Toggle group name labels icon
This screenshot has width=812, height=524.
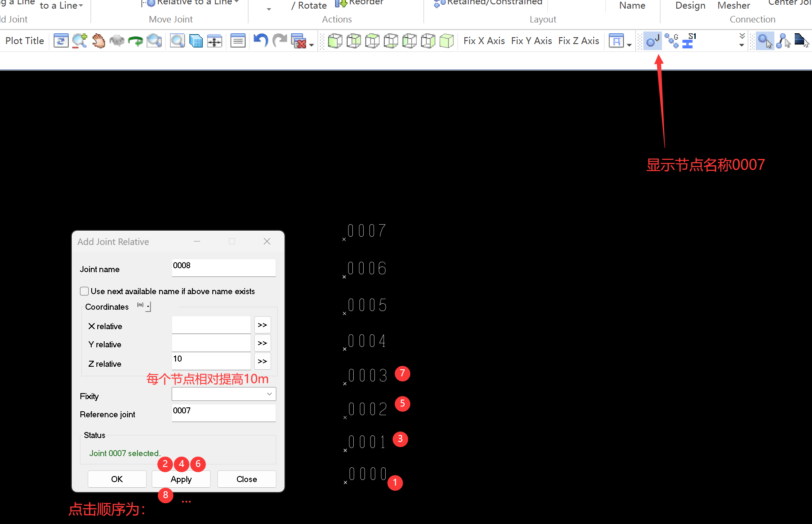(671, 41)
